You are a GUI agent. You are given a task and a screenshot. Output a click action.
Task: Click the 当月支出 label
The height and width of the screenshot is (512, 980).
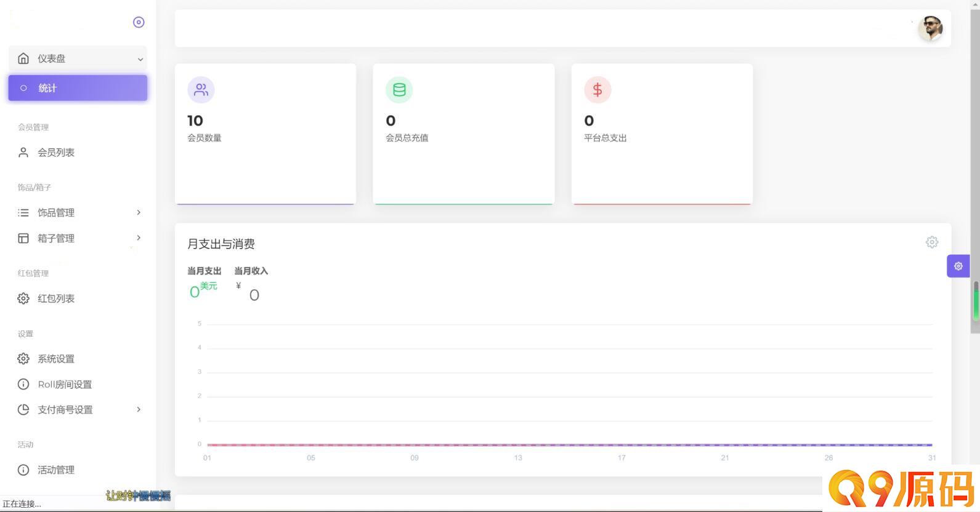(205, 271)
